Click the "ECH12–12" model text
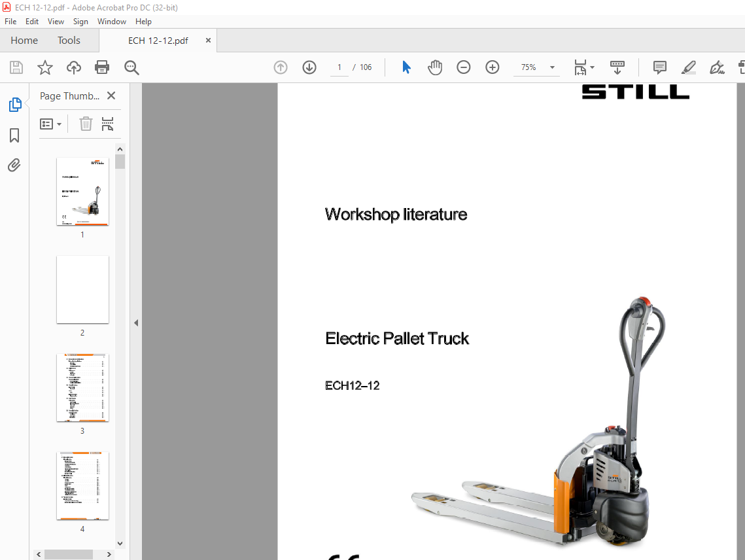The width and height of the screenshot is (745, 560). [353, 385]
